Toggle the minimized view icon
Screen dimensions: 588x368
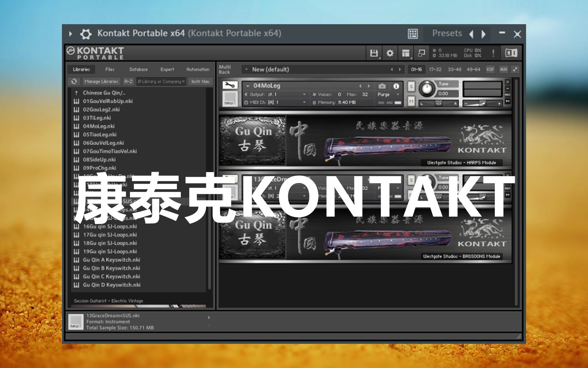(x=421, y=53)
